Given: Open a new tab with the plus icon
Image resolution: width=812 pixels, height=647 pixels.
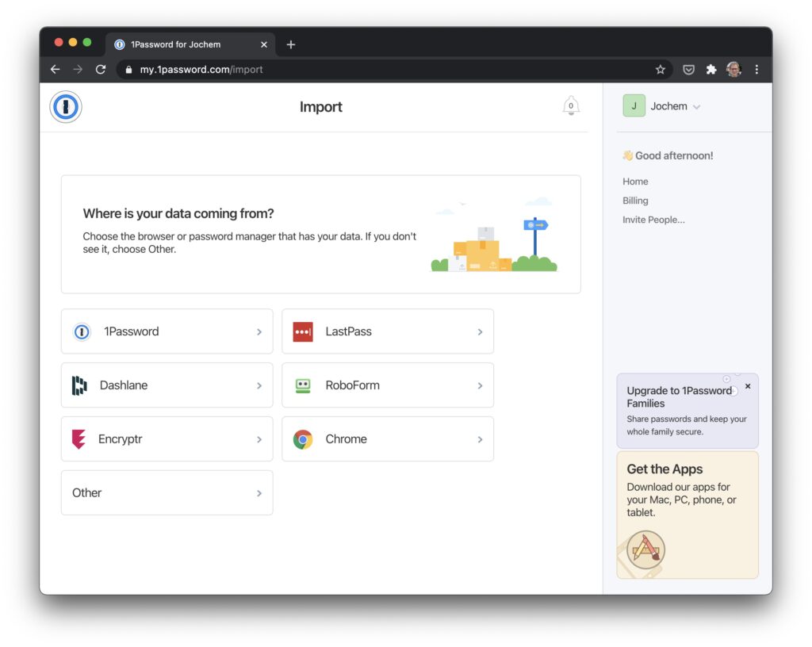Looking at the screenshot, I should pyautogui.click(x=291, y=44).
